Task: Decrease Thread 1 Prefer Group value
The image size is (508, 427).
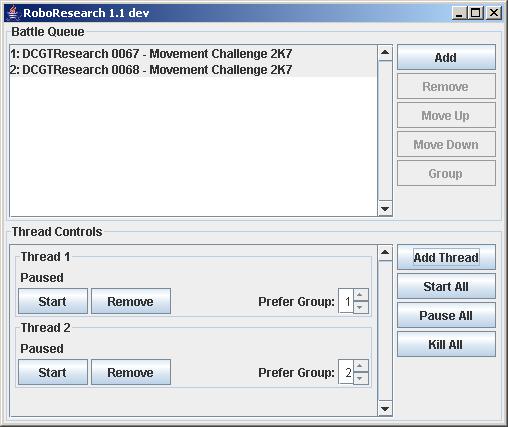Action: tap(360, 307)
